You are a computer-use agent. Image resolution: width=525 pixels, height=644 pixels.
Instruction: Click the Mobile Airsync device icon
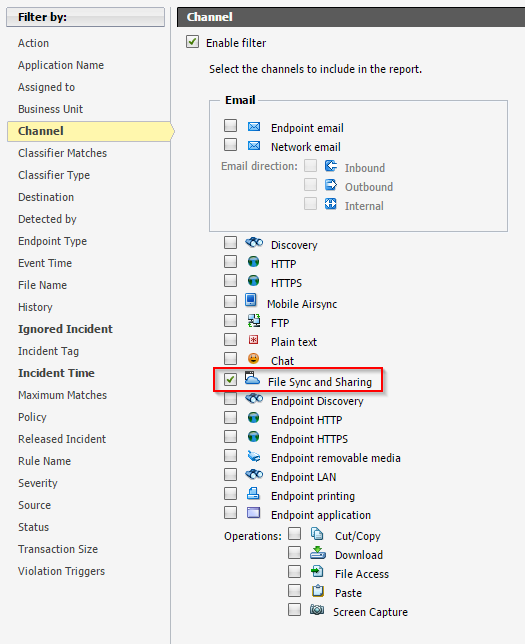coord(251,300)
